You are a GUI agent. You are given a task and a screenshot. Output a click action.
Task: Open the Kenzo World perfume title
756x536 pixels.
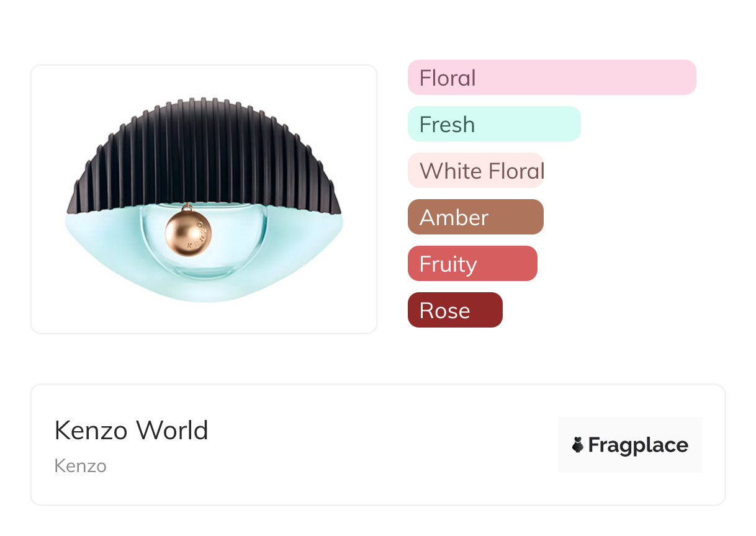131,431
